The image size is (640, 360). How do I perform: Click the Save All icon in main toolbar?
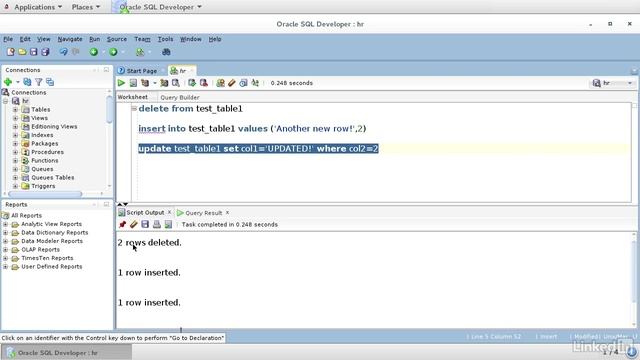pos(45,52)
